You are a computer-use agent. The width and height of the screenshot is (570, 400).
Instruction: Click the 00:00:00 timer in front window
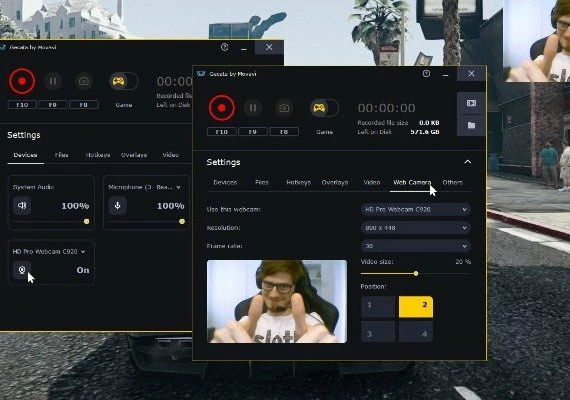pyautogui.click(x=386, y=108)
